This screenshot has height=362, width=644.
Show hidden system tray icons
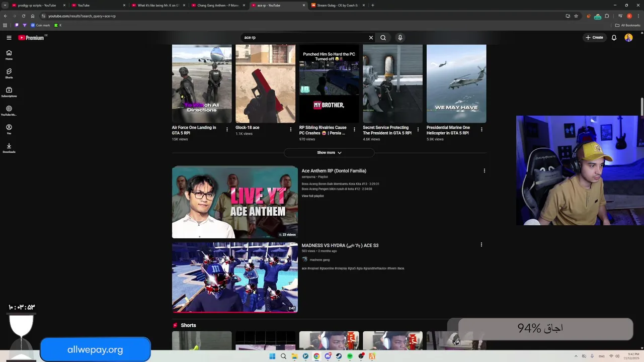click(577, 356)
